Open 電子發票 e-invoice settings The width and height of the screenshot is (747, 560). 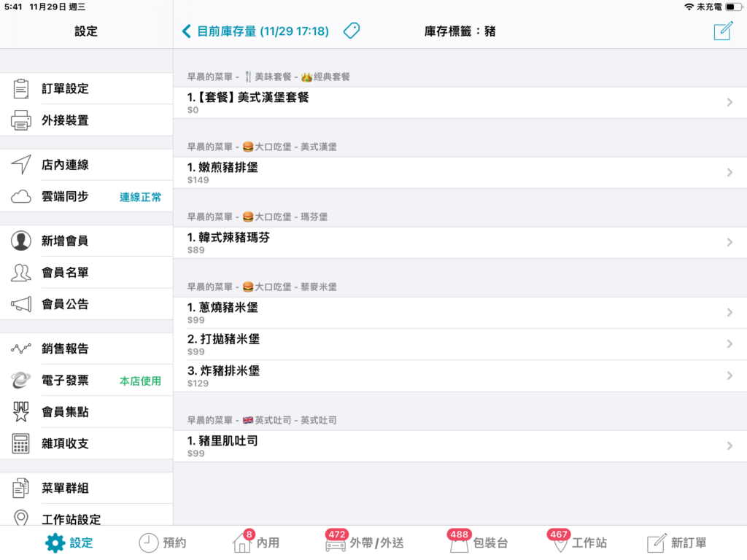click(x=86, y=381)
